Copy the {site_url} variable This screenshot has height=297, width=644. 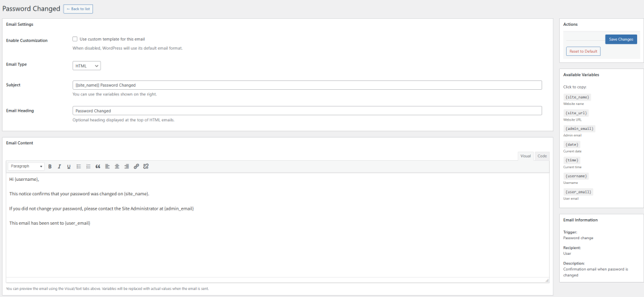[x=576, y=113]
